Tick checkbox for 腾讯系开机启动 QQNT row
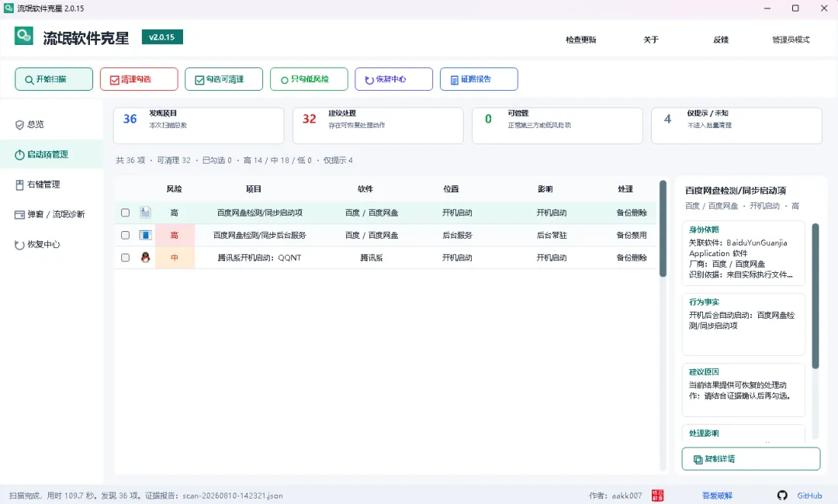The height and width of the screenshot is (504, 838). click(125, 257)
